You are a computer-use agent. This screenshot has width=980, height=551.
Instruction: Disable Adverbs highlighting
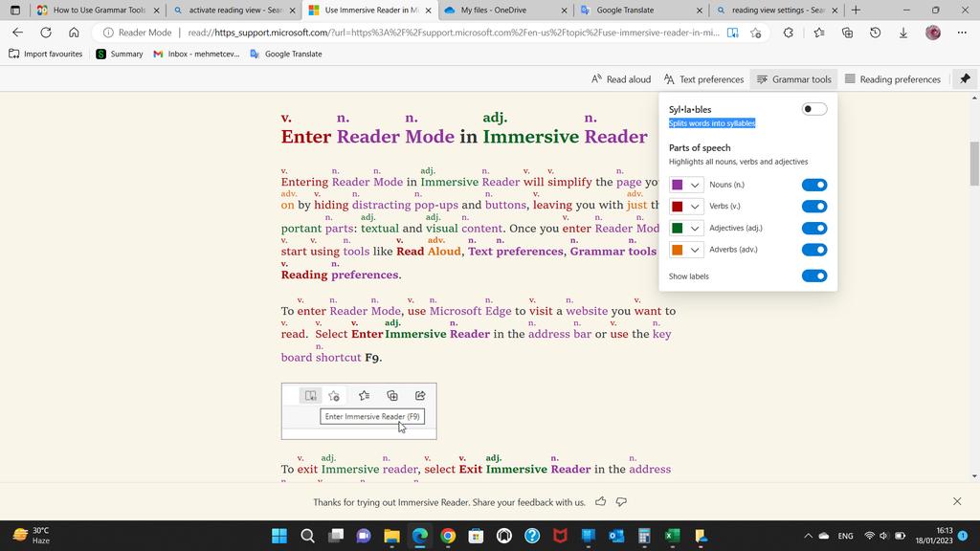(x=814, y=250)
